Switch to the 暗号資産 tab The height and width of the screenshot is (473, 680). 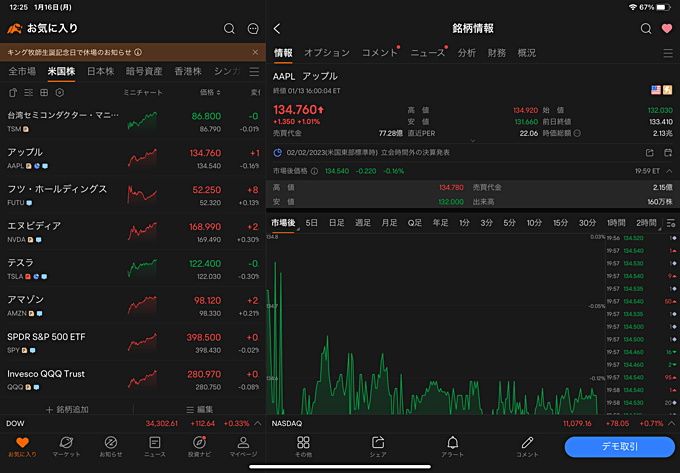point(144,72)
